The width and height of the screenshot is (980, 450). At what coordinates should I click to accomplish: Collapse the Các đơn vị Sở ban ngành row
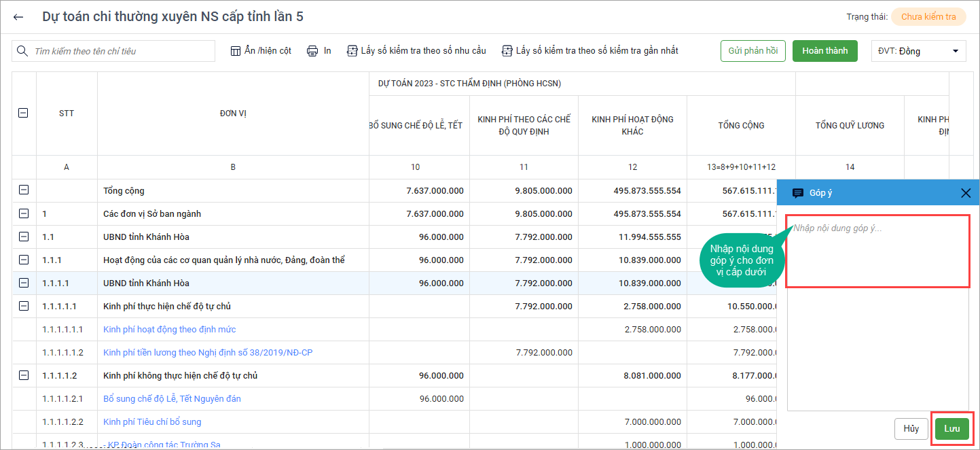24,214
